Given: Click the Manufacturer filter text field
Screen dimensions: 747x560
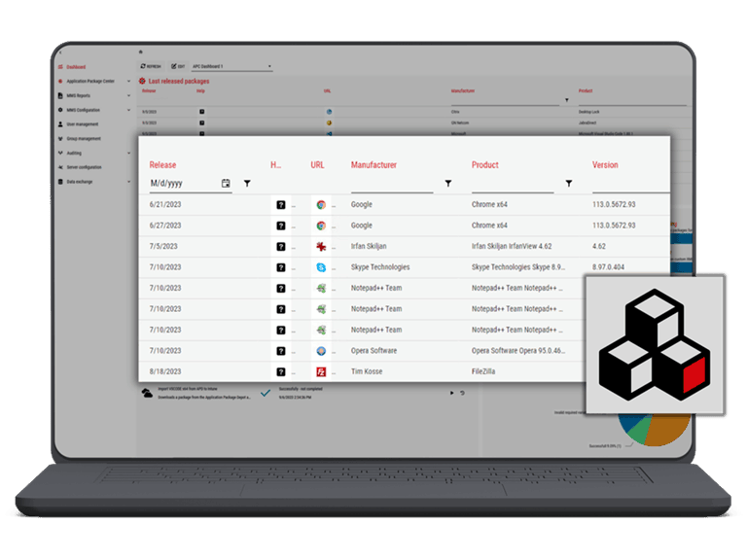Looking at the screenshot, I should click(x=392, y=184).
